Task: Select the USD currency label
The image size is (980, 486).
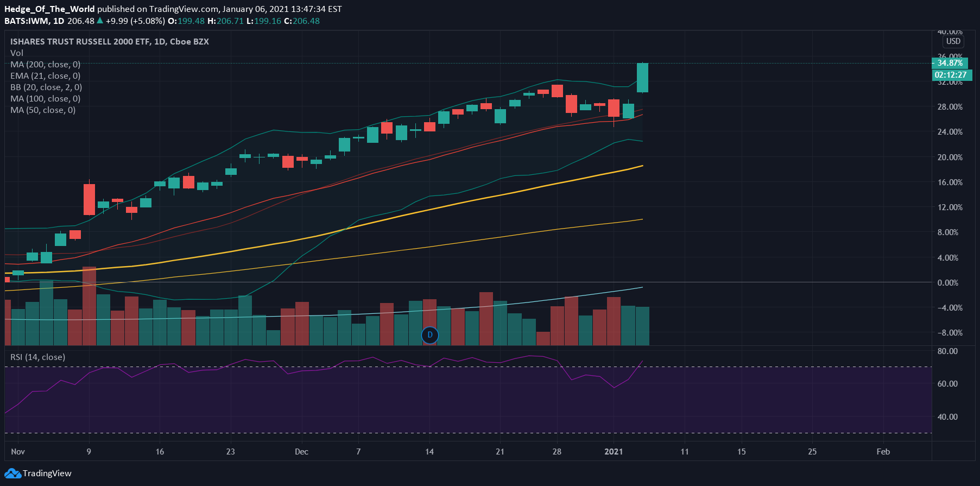Action: pyautogui.click(x=953, y=41)
